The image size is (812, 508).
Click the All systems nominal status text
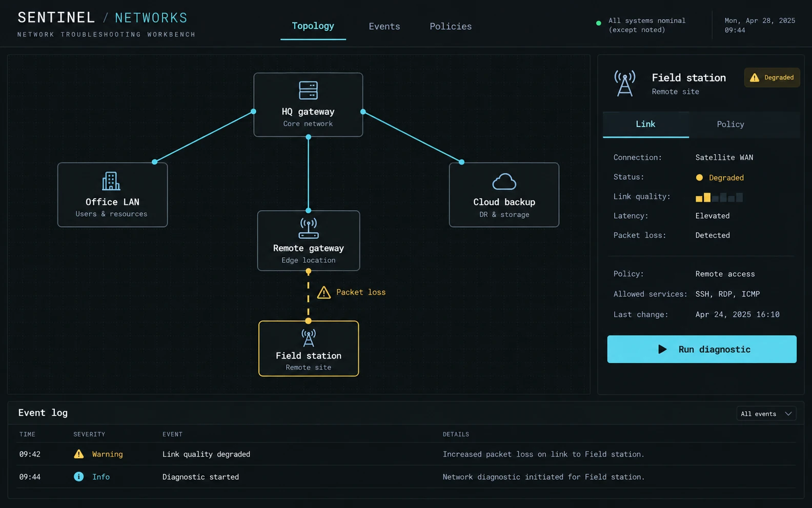pos(646,25)
